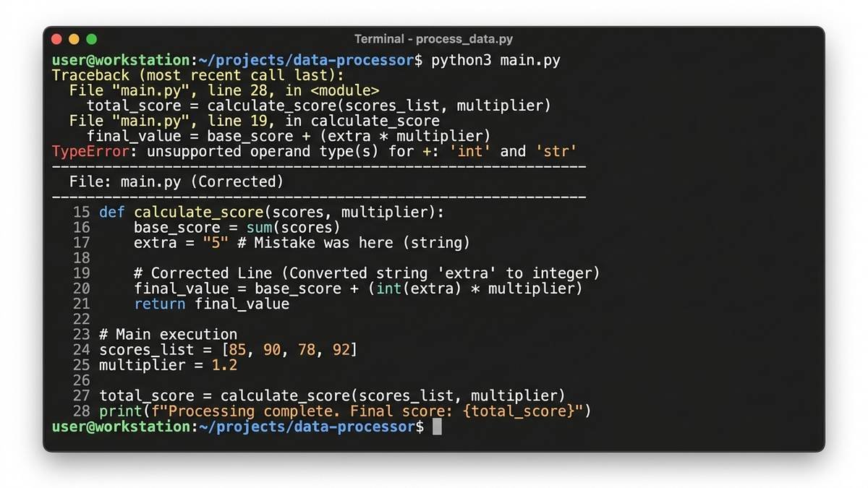868x488 pixels.
Task: Click 'multiplier = 1.2' on line 25
Action: pos(168,364)
